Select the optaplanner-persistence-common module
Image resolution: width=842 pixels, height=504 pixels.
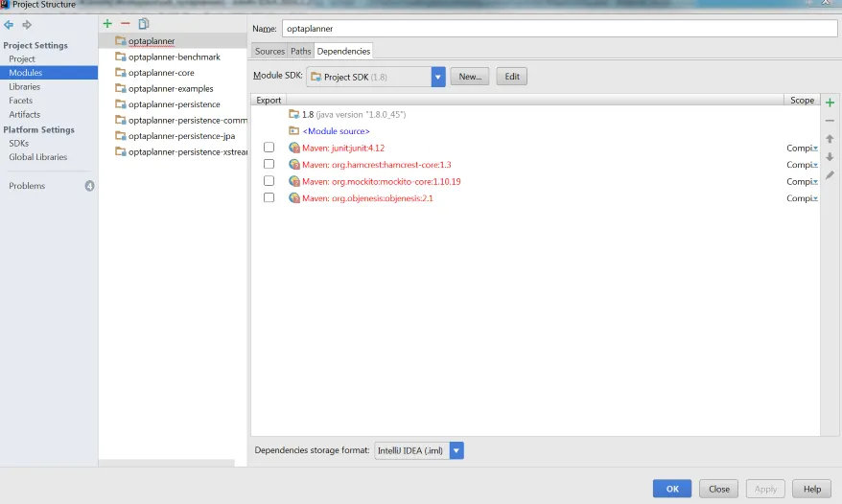pyautogui.click(x=187, y=120)
